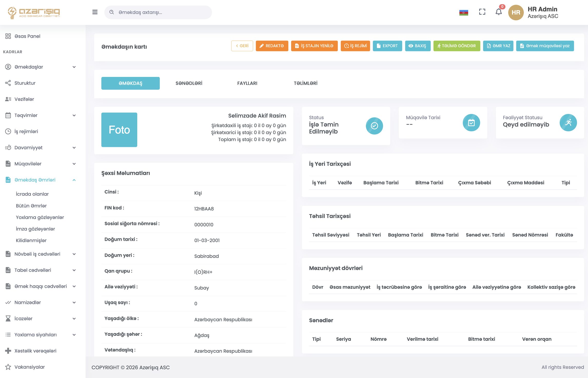
Task: Expand the Namizədlər menu chevron
Action: pos(74,302)
